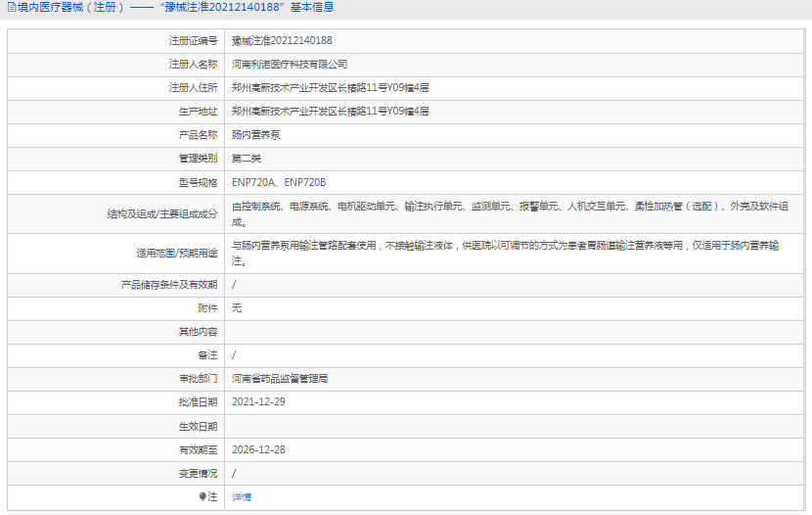Image resolution: width=812 pixels, height=515 pixels.
Task: Open the 详情 link in the 注 row
Action: coord(242,496)
